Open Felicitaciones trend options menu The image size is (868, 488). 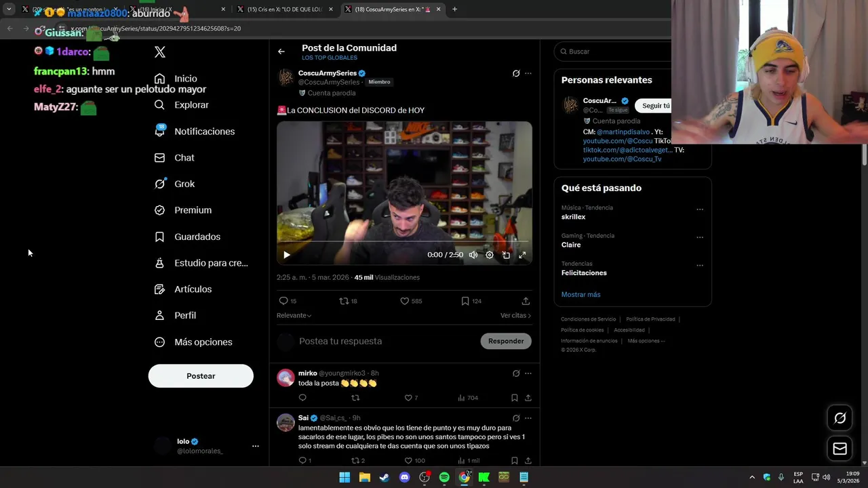click(x=700, y=266)
